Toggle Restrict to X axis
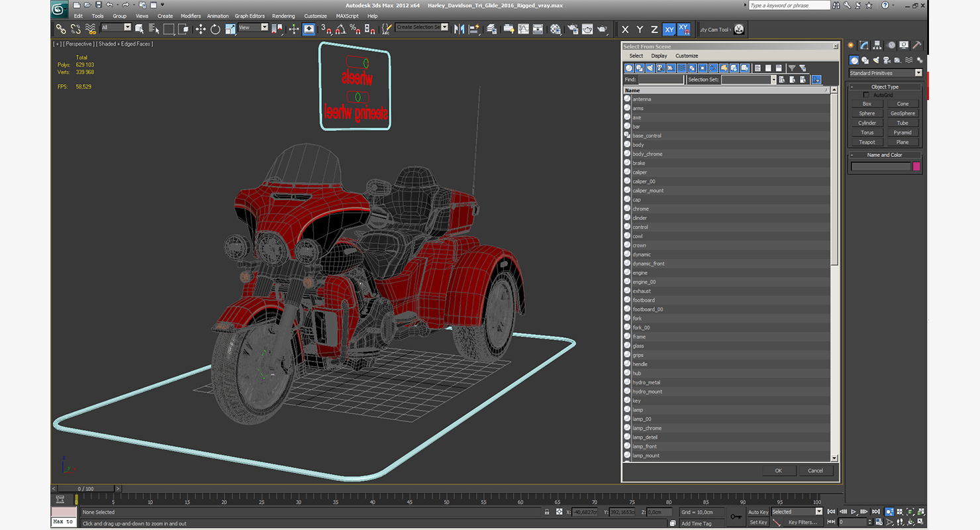 625,29
